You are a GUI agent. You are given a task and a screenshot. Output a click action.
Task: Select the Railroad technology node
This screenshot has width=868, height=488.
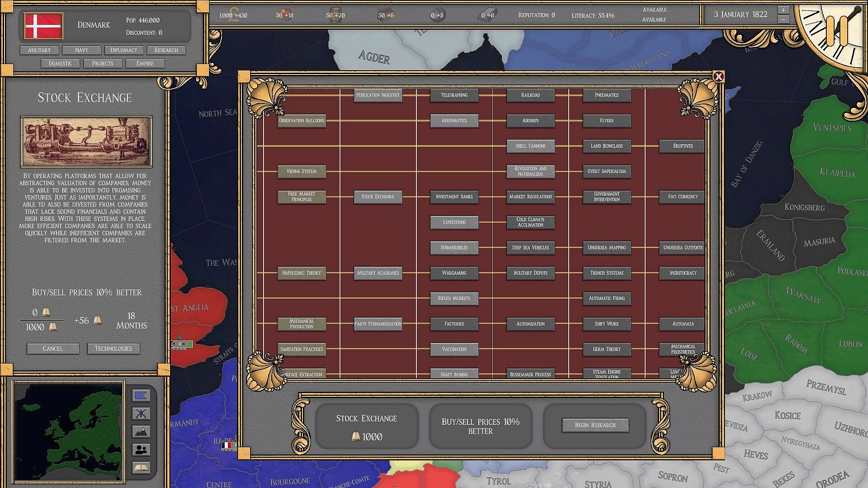point(530,95)
